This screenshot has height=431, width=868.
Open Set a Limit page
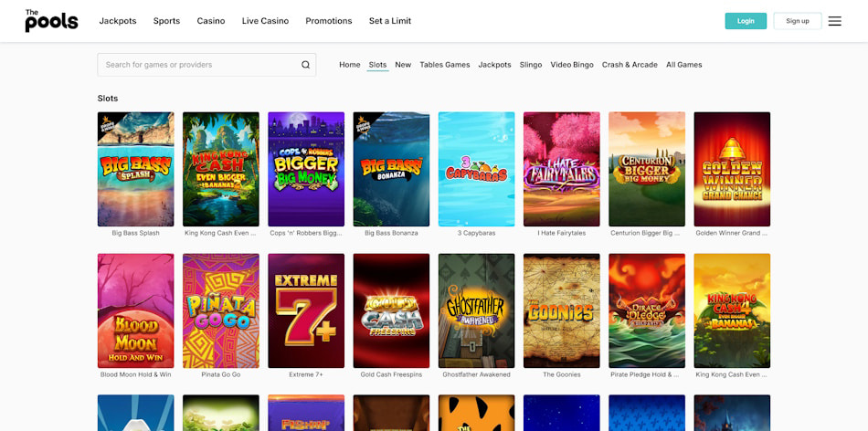[x=390, y=21]
